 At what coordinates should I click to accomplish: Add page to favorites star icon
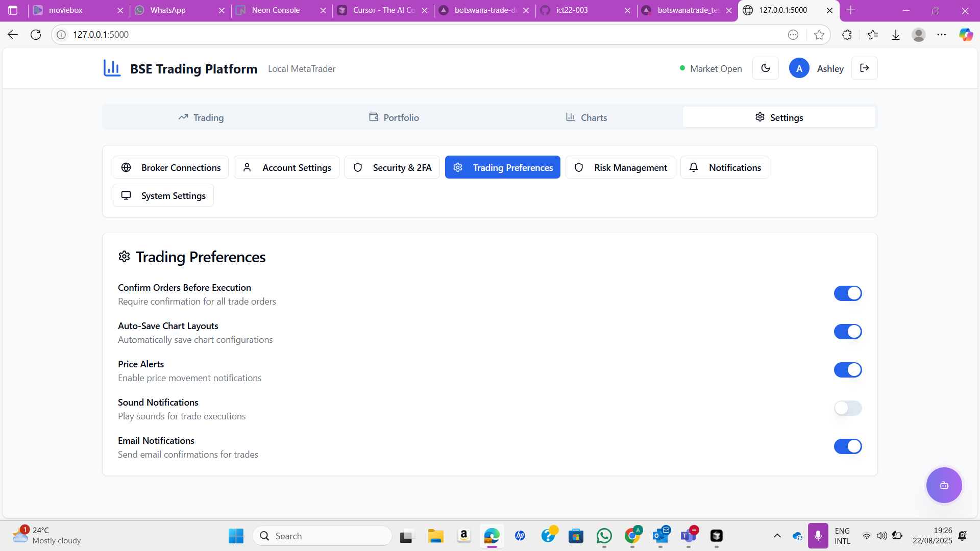(x=819, y=35)
